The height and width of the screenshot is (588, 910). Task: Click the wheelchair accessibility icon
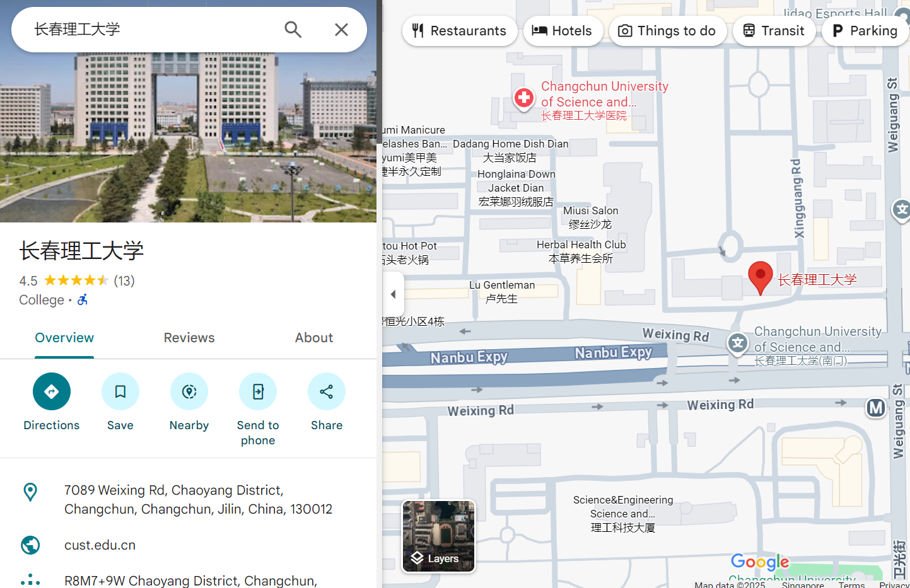coord(83,300)
